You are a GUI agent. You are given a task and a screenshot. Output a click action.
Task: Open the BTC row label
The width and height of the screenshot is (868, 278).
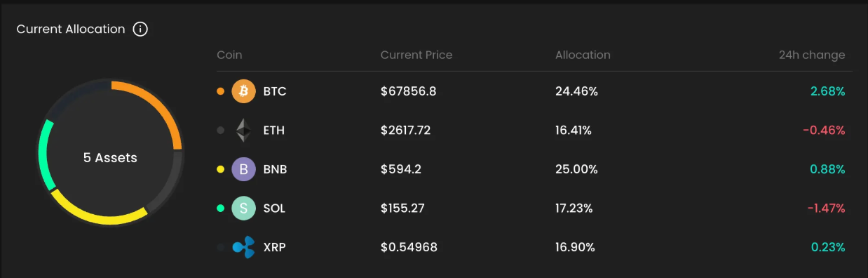coord(275,91)
